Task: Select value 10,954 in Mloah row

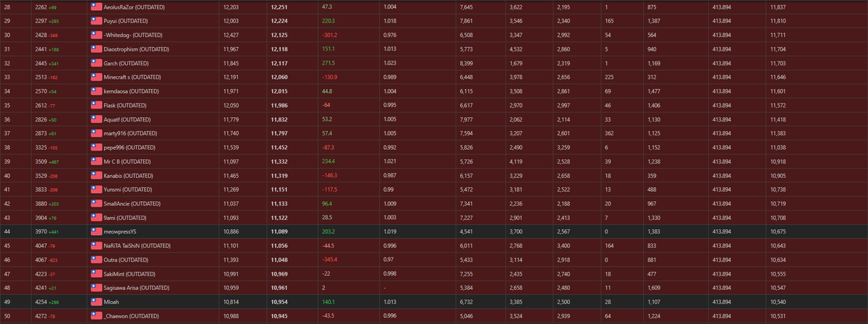Action: pyautogui.click(x=278, y=302)
